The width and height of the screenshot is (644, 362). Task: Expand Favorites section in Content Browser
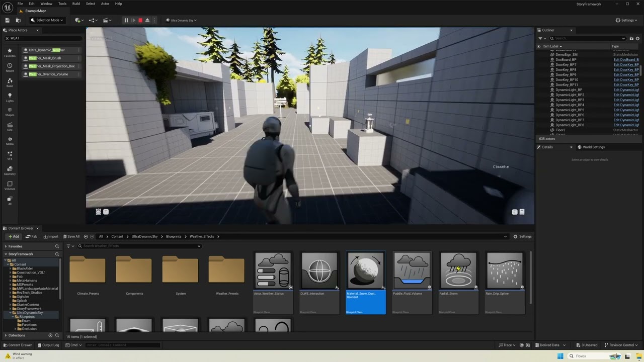[x=6, y=246]
